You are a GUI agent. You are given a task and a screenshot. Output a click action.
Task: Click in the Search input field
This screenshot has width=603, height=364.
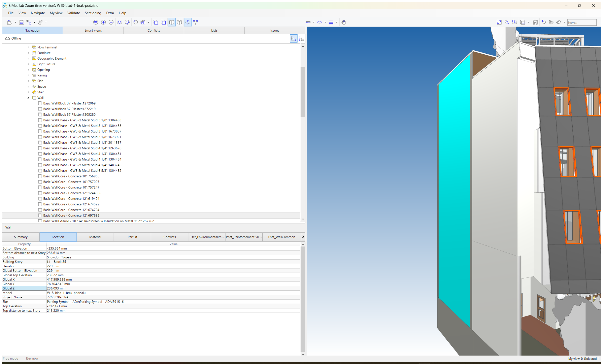(x=582, y=23)
